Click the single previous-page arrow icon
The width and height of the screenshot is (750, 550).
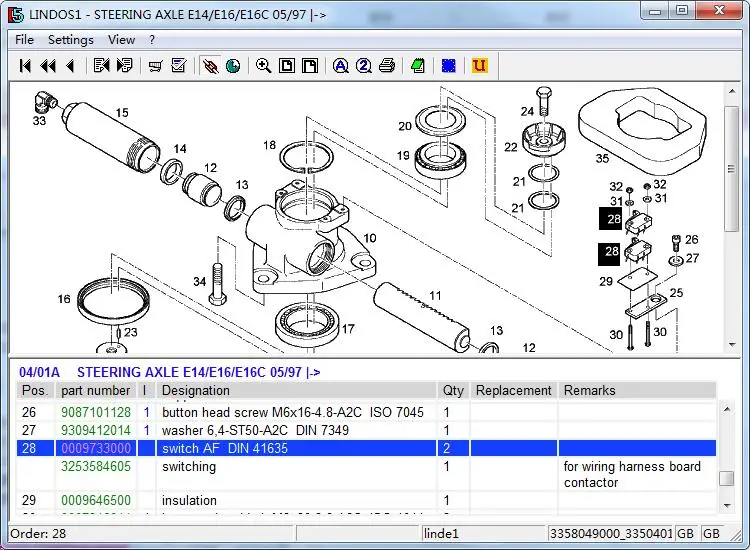pyautogui.click(x=69, y=66)
